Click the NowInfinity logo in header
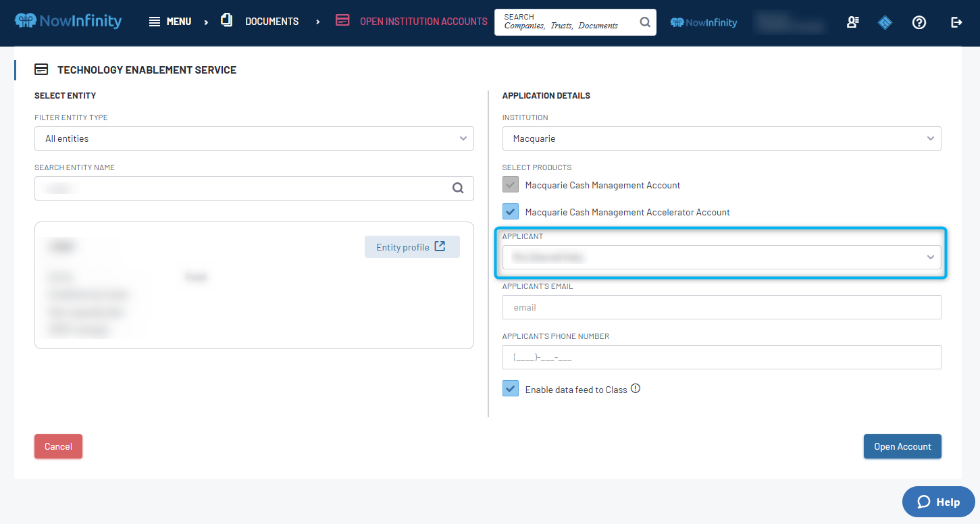Screen dimensions: 980x524 (68, 21)
